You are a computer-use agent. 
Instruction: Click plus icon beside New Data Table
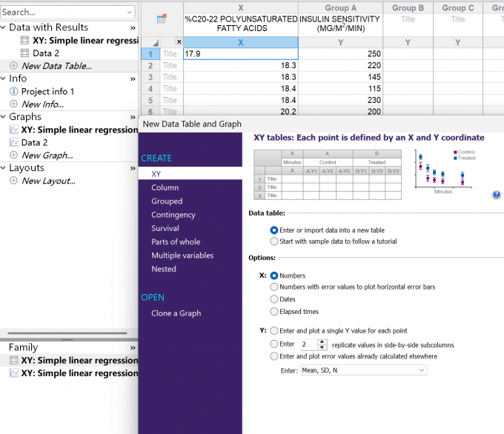point(13,65)
